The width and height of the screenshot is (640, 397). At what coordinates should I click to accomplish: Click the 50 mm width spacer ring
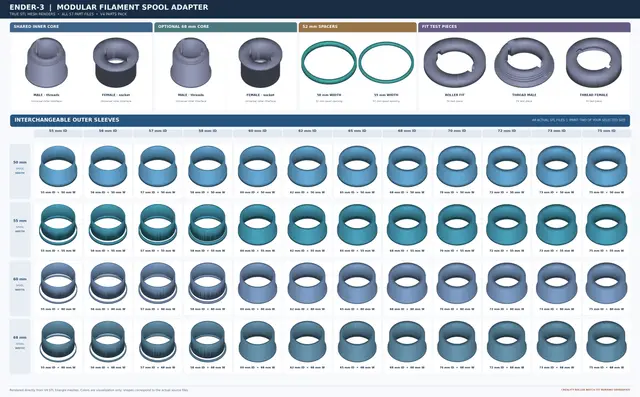[329, 61]
